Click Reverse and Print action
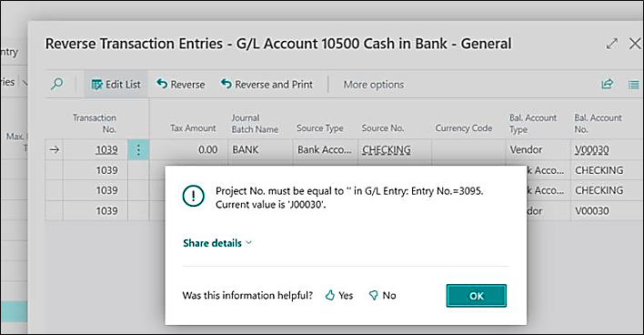This screenshot has width=644, height=335. tap(267, 85)
